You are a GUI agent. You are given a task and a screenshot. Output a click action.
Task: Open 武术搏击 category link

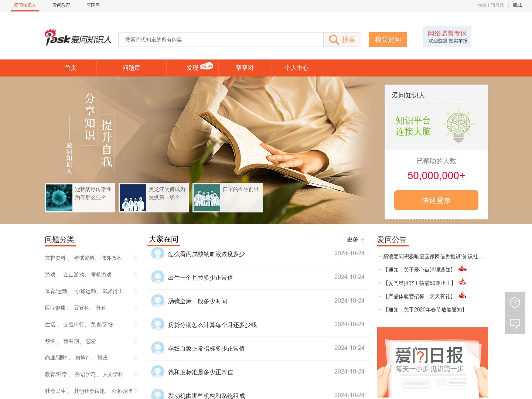(113, 291)
